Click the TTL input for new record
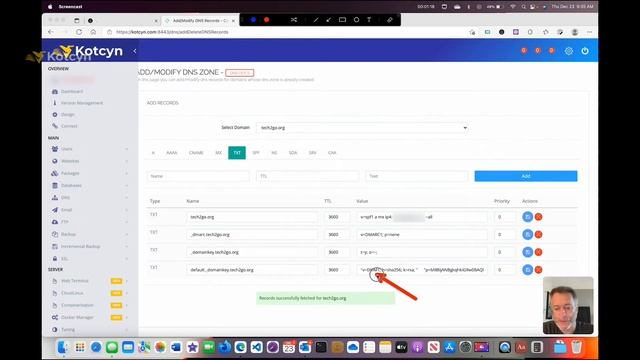Viewport: 640px width, 360px height. pyautogui.click(x=307, y=176)
